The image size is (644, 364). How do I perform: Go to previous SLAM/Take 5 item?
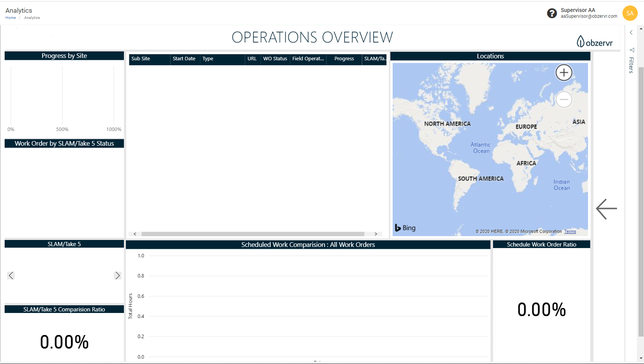click(x=11, y=276)
